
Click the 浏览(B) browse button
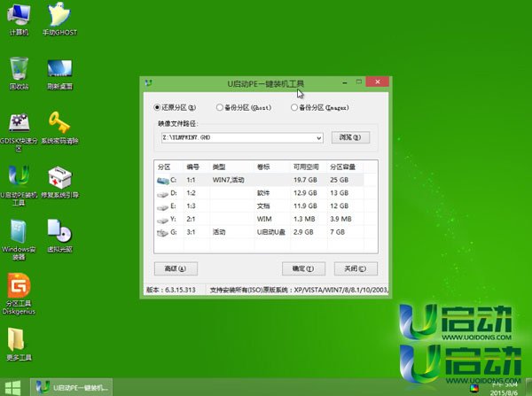tap(350, 137)
